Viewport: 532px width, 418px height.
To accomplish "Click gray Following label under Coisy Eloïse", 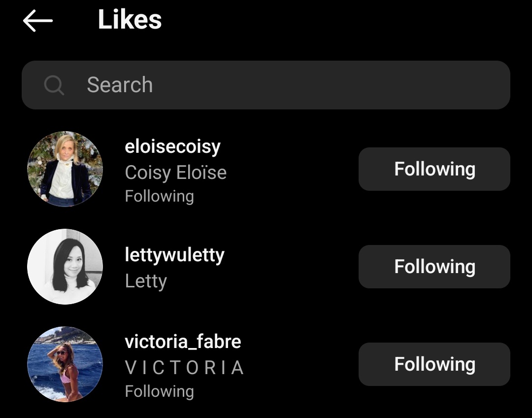I will coord(160,197).
